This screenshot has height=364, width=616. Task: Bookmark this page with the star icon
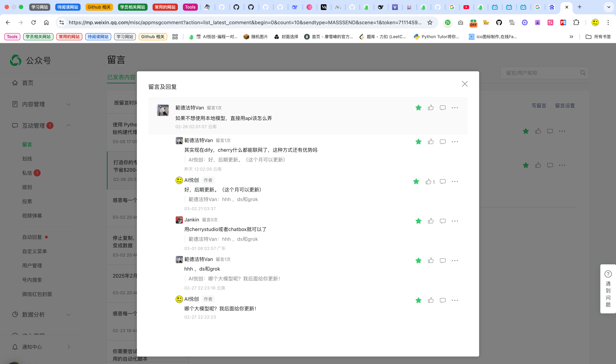430,23
